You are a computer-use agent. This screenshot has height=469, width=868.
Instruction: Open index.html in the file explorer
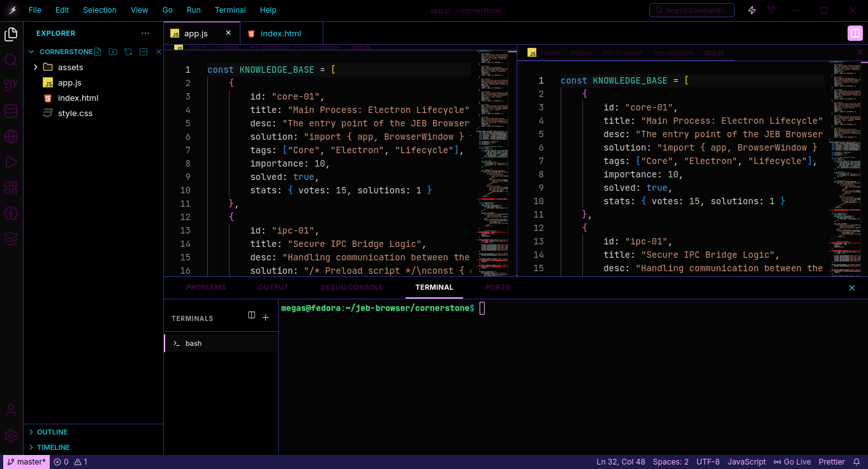click(x=78, y=98)
